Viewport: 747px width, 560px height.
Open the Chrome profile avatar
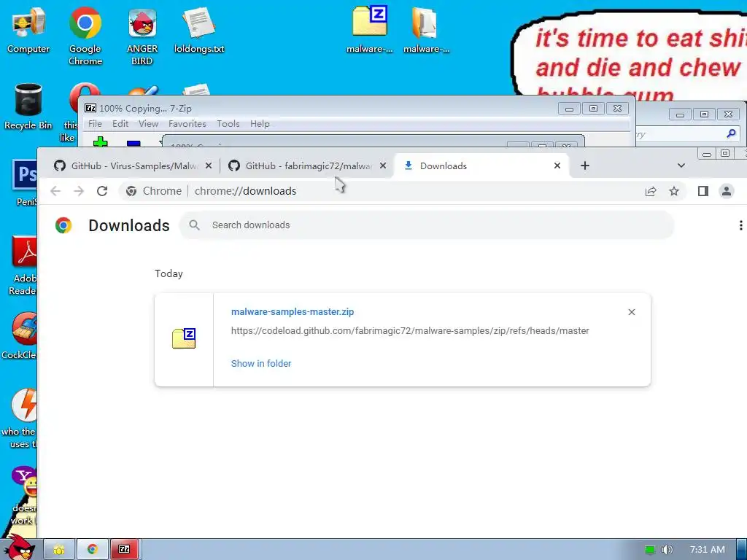[727, 191]
